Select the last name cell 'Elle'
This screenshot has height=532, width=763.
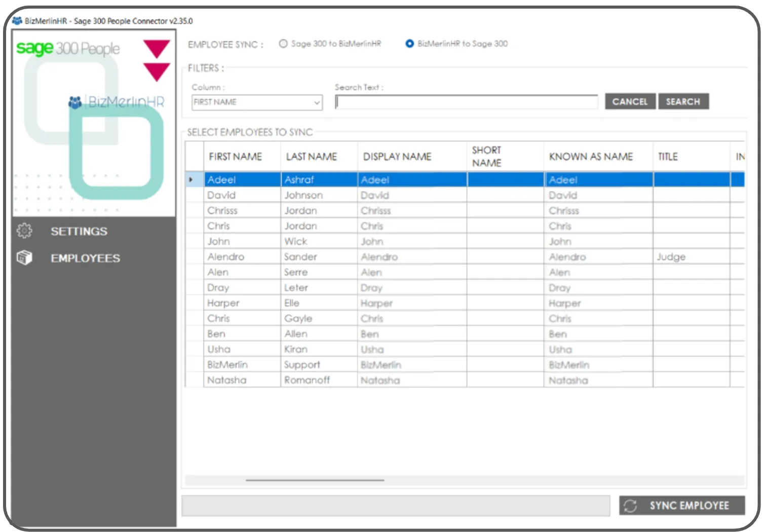[319, 303]
